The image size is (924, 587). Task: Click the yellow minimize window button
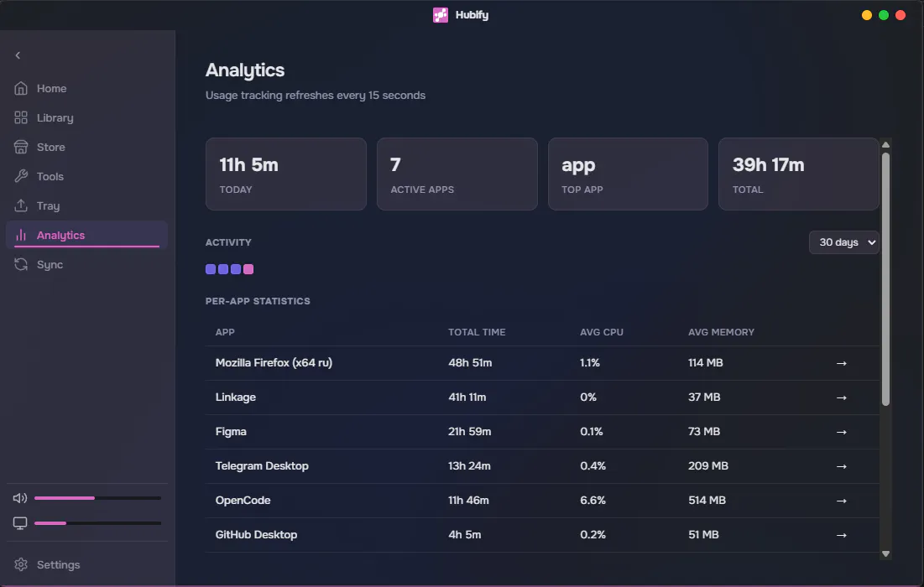click(866, 15)
